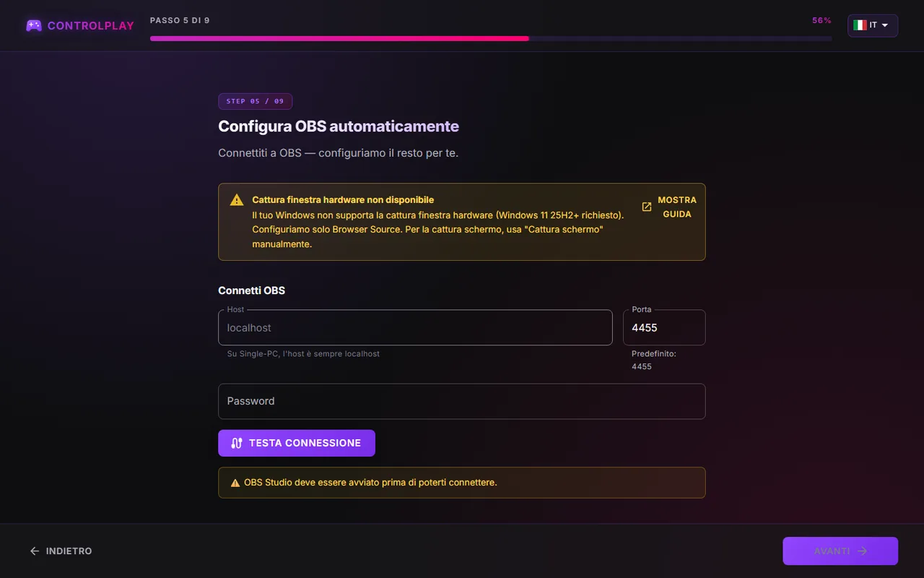Screen dimensions: 924x578
Task: Click the external-link icon beside Mostra Guida
Action: click(647, 207)
